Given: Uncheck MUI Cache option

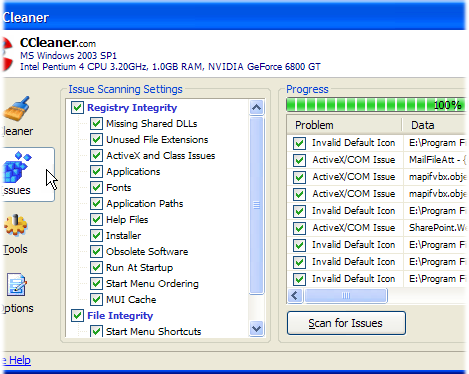Looking at the screenshot, I should point(96,300).
